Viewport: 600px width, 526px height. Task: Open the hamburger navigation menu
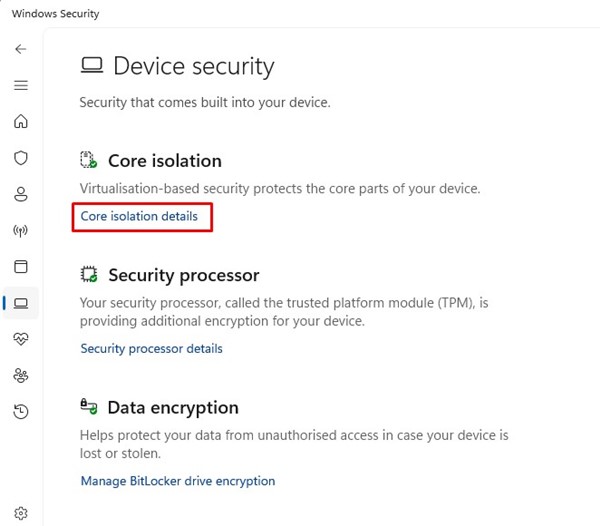click(x=21, y=86)
